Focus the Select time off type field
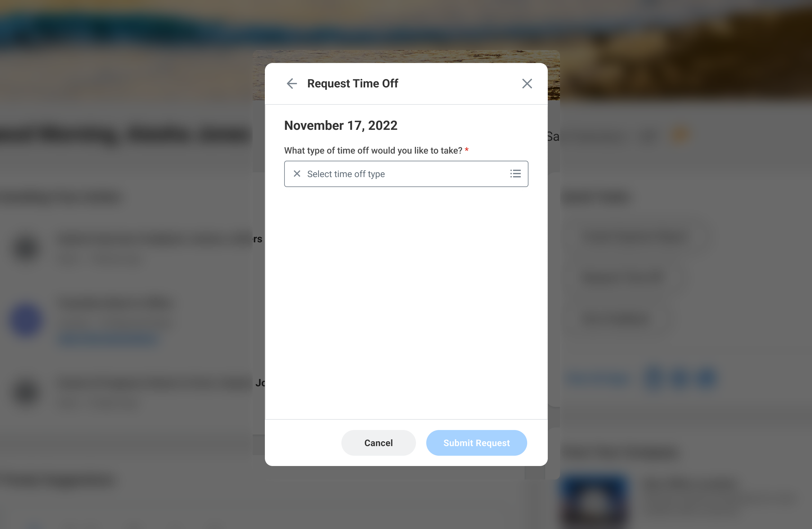This screenshot has height=529, width=812. pos(406,174)
